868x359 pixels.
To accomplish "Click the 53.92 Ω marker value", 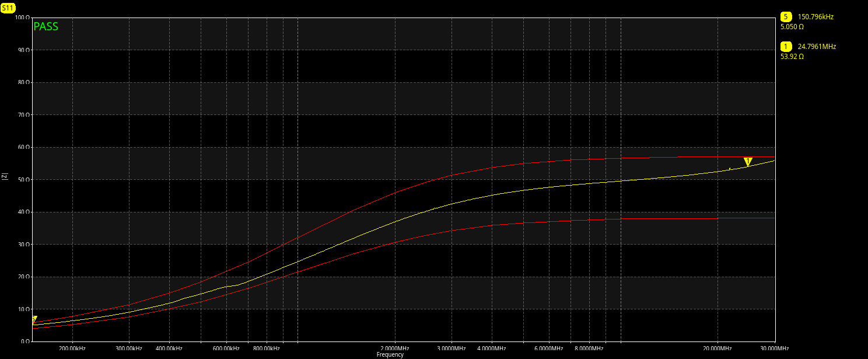I will click(792, 57).
